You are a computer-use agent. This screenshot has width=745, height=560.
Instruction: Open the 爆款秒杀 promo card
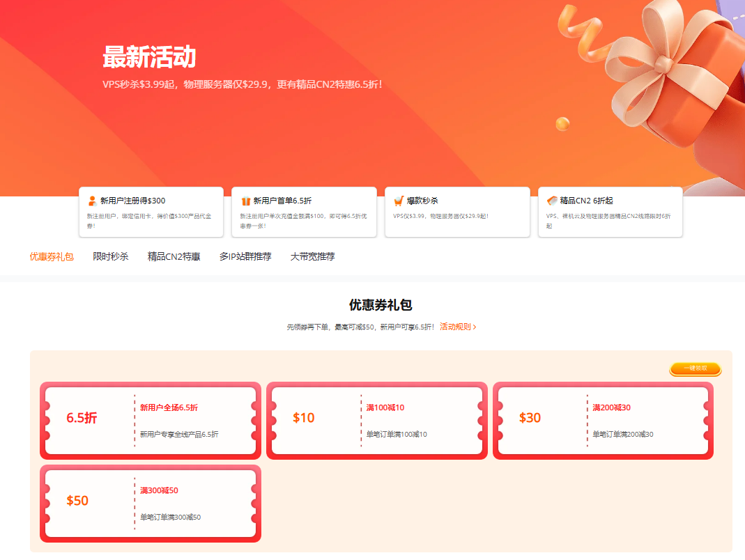(457, 212)
